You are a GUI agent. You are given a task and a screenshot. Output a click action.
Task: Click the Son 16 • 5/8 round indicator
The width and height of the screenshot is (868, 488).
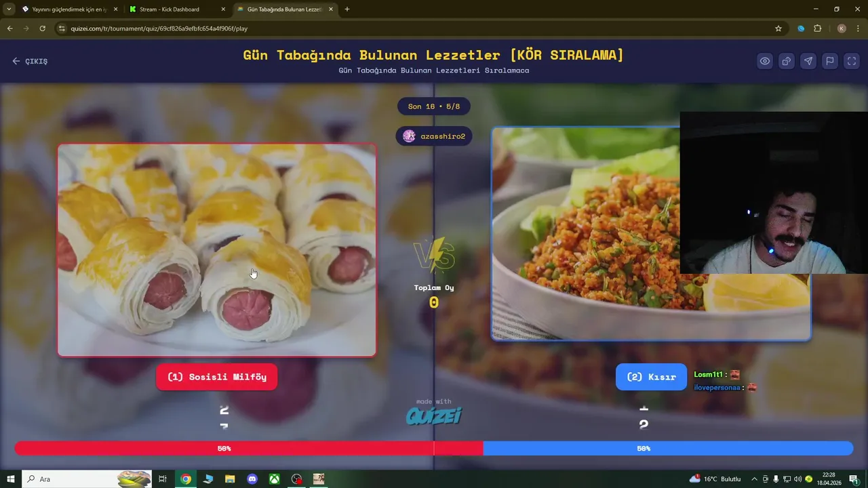(434, 106)
